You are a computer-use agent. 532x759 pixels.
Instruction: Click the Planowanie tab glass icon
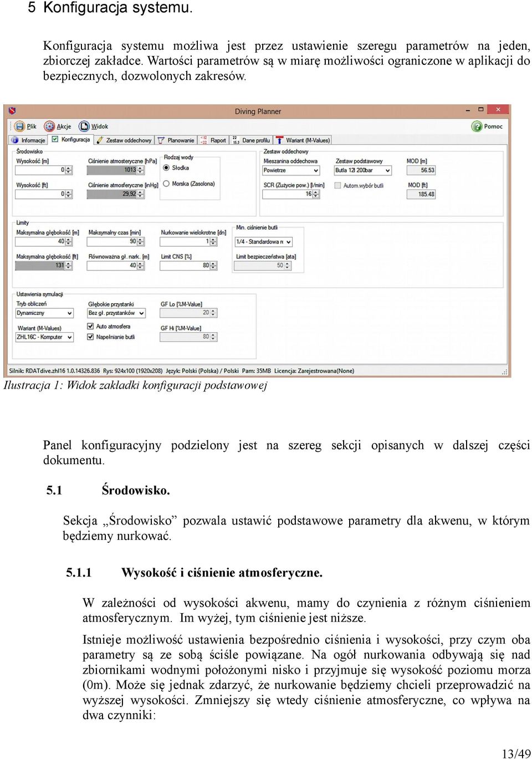[161, 140]
